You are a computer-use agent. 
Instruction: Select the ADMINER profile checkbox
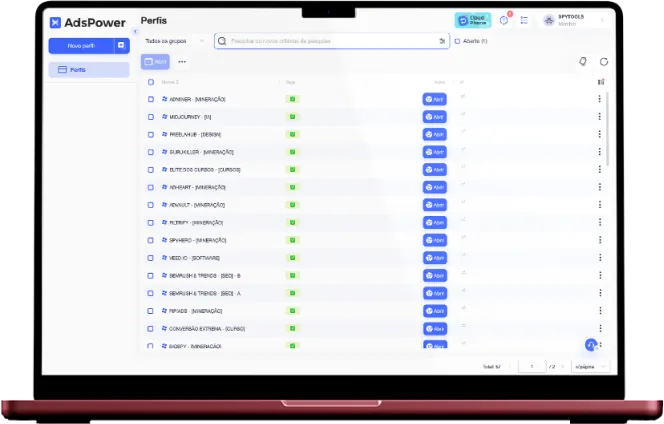click(151, 99)
